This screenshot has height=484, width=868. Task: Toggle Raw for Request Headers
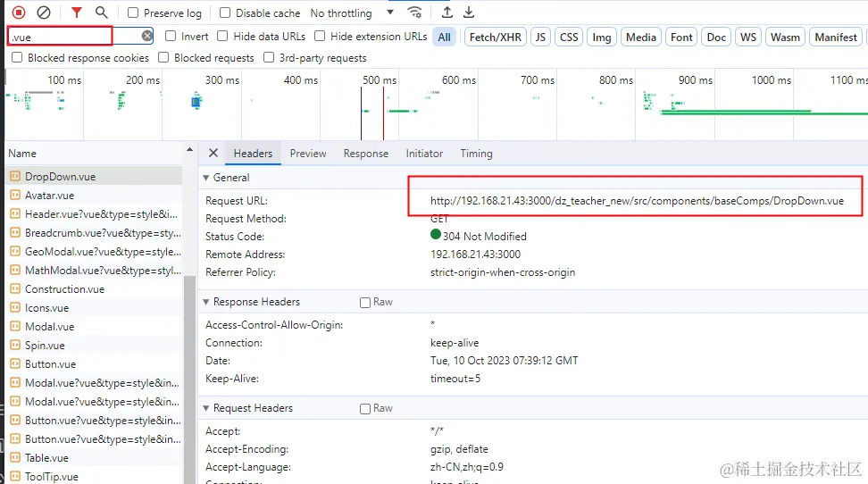365,409
